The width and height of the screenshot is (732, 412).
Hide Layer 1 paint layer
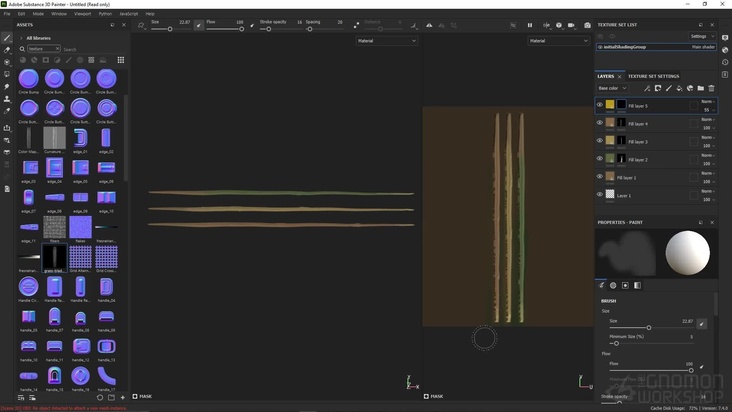pyautogui.click(x=600, y=194)
